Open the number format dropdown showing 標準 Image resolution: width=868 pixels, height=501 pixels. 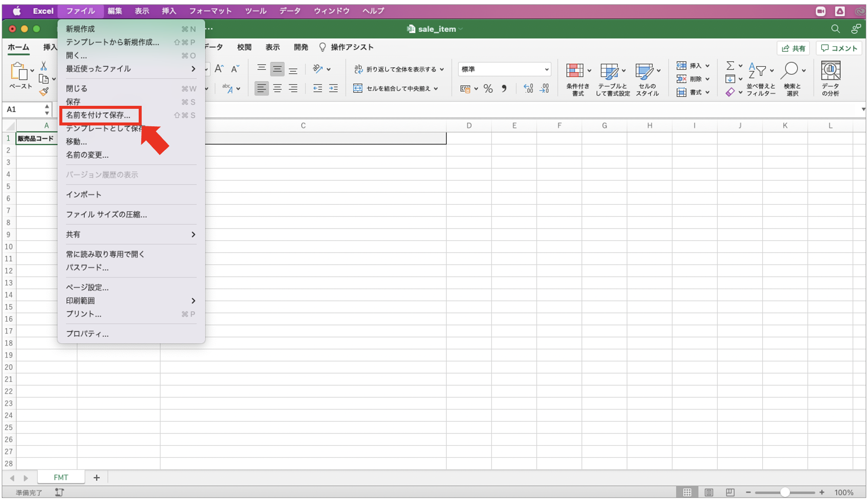pos(504,69)
